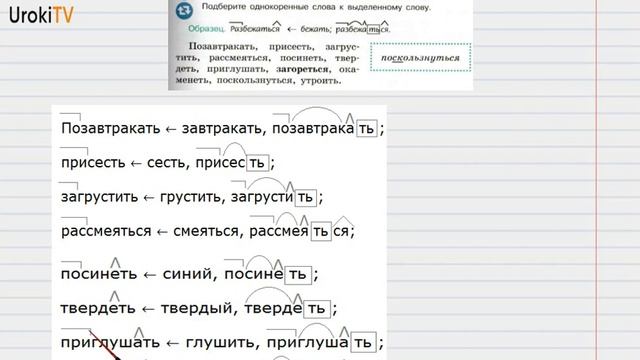Click the arrow between рассмеяться and смеяться
Viewport: 640px width, 360px height.
point(162,233)
